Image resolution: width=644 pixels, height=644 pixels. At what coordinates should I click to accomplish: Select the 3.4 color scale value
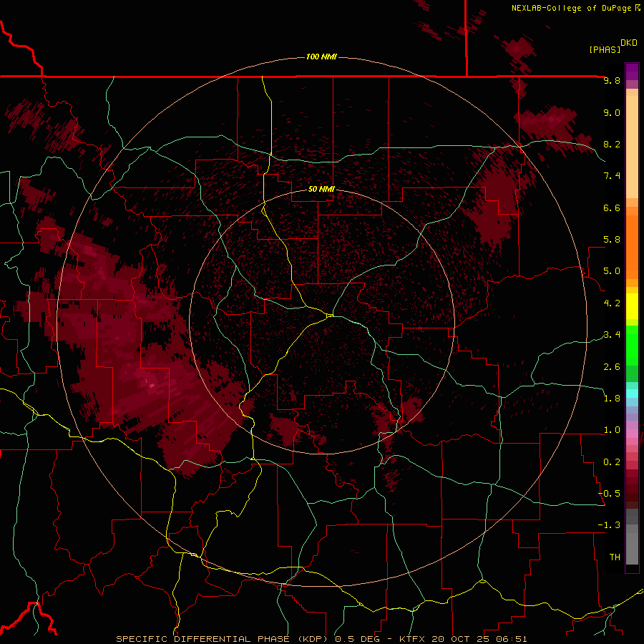click(612, 335)
